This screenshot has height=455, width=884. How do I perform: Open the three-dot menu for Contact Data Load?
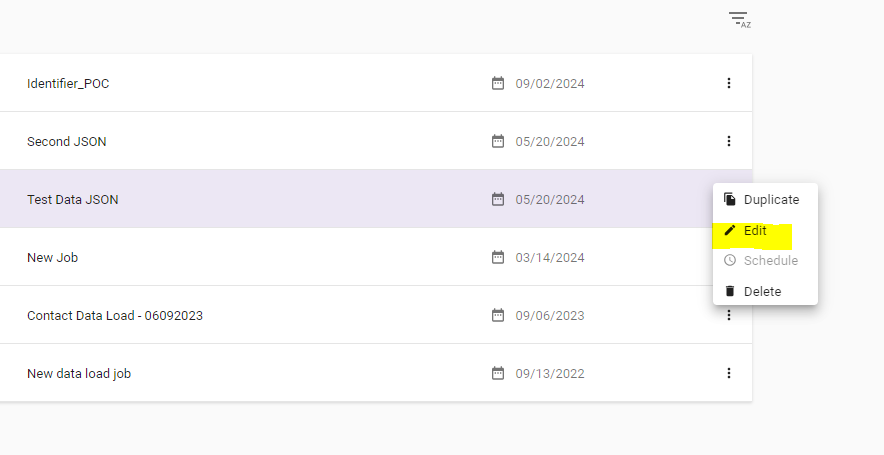coord(729,315)
